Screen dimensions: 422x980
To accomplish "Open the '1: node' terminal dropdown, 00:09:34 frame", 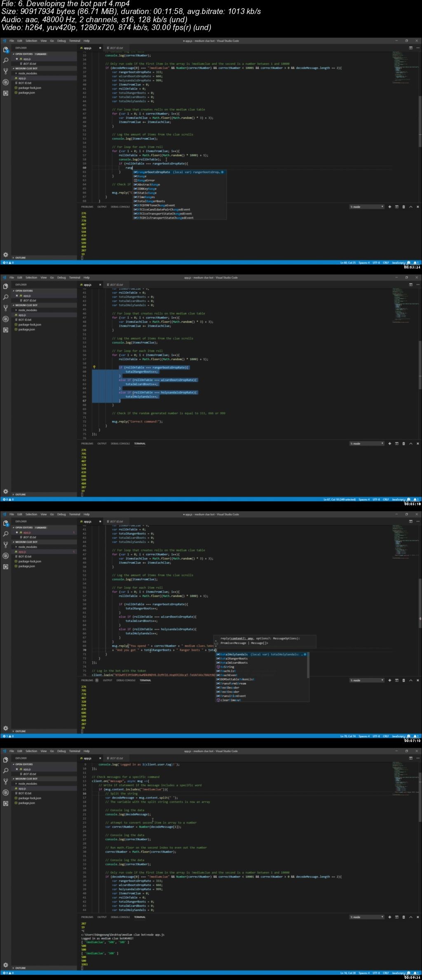I will (x=367, y=917).
